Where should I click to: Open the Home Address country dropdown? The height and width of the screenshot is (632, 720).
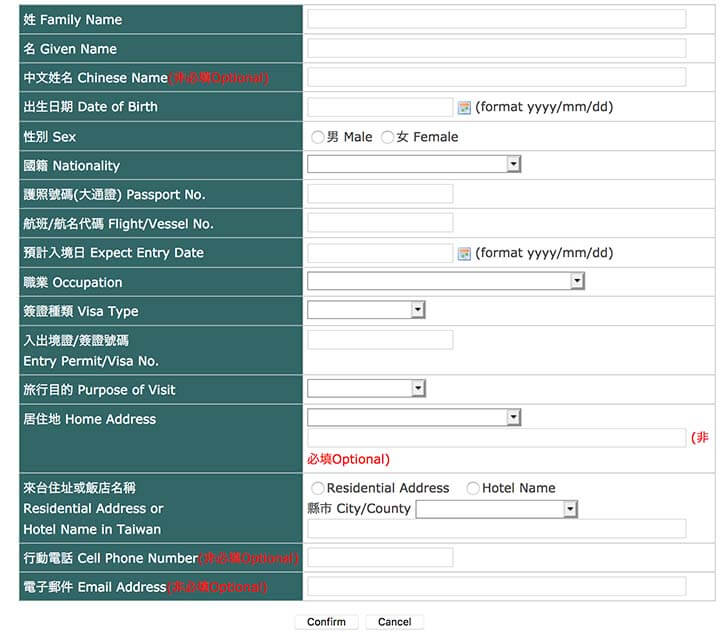coord(414,417)
